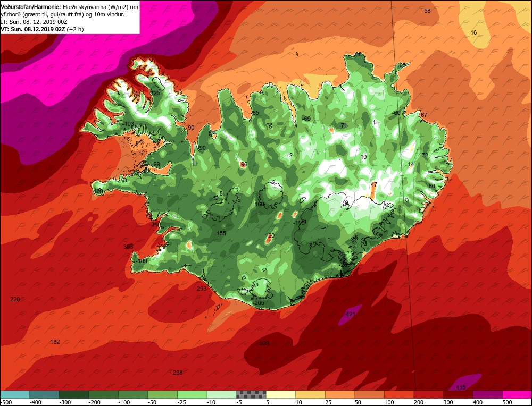
Task: Select the value -99 in the west
Action: click(x=155, y=164)
